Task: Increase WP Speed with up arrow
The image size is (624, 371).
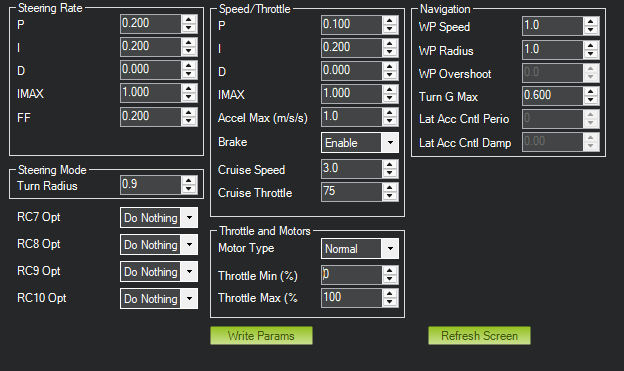Action: click(591, 21)
